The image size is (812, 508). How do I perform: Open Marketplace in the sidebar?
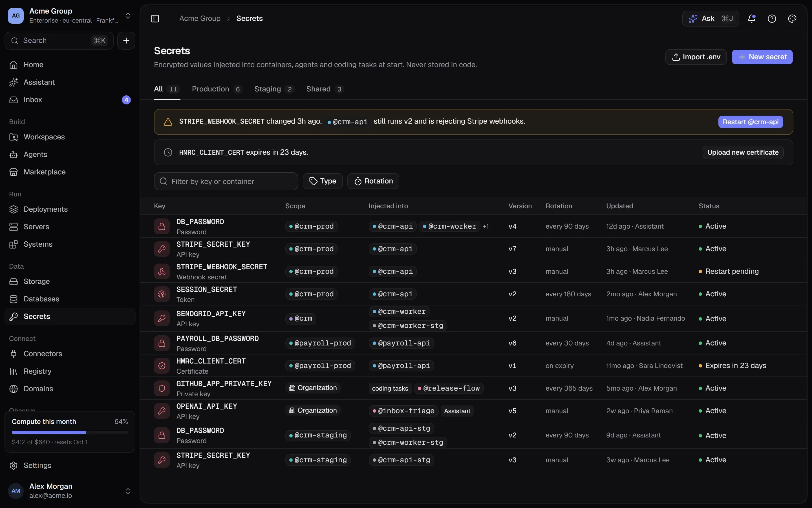(70, 172)
